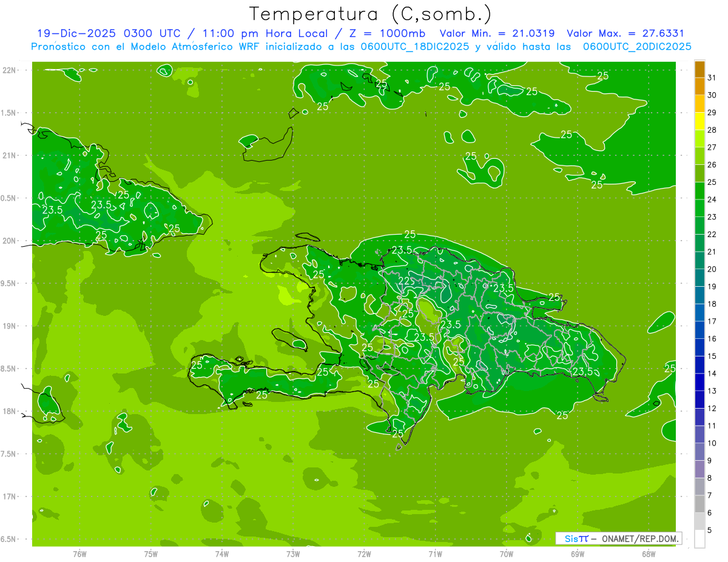Click the "19N" latitude label
The width and height of the screenshot is (728, 562).
[x=9, y=326]
